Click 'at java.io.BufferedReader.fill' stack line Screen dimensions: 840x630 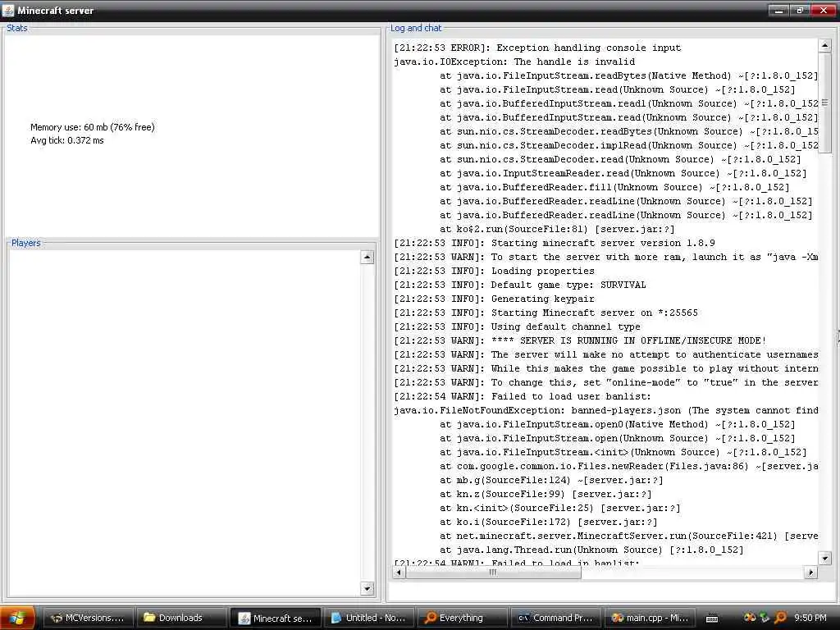614,187
